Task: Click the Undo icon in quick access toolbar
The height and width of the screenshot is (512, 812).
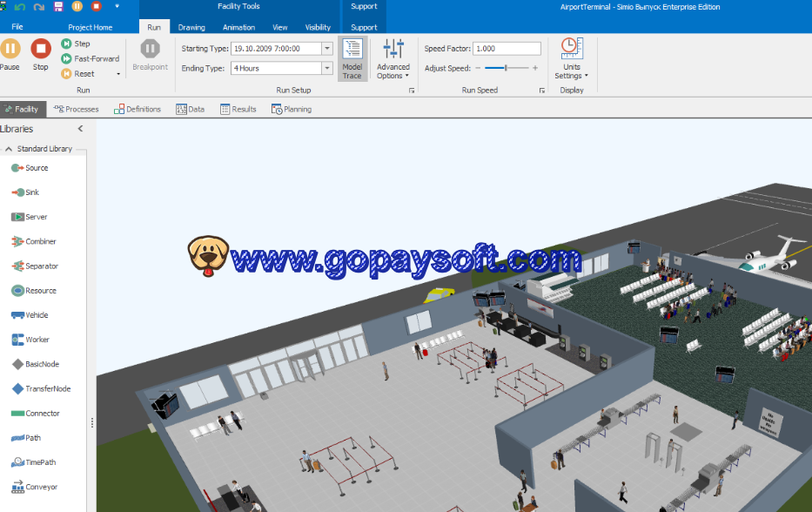Action: click(x=20, y=7)
